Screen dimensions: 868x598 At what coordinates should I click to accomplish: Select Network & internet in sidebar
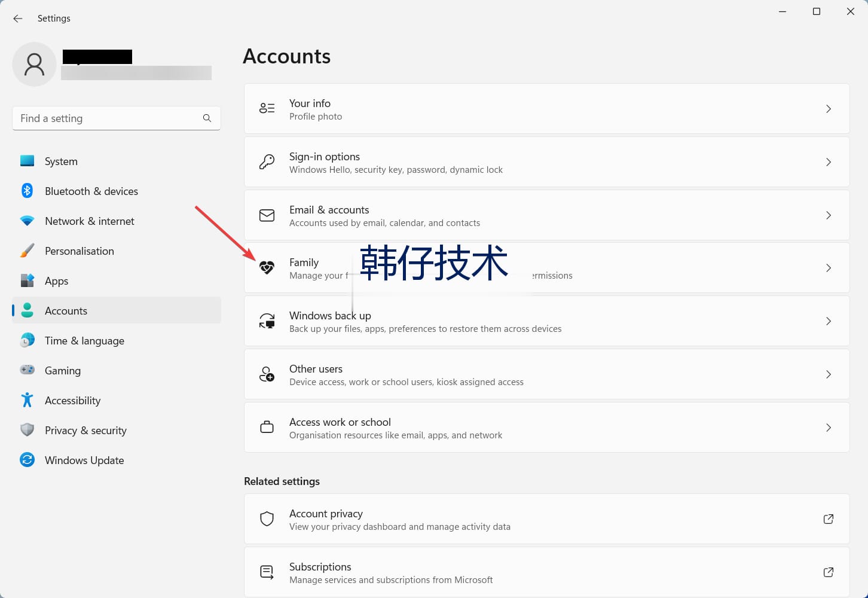coord(117,221)
